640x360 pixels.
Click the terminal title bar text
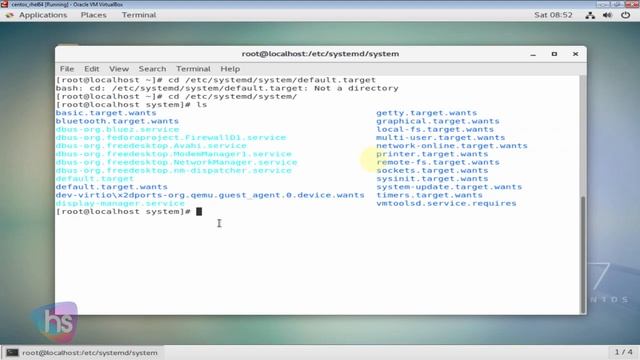tap(320, 54)
